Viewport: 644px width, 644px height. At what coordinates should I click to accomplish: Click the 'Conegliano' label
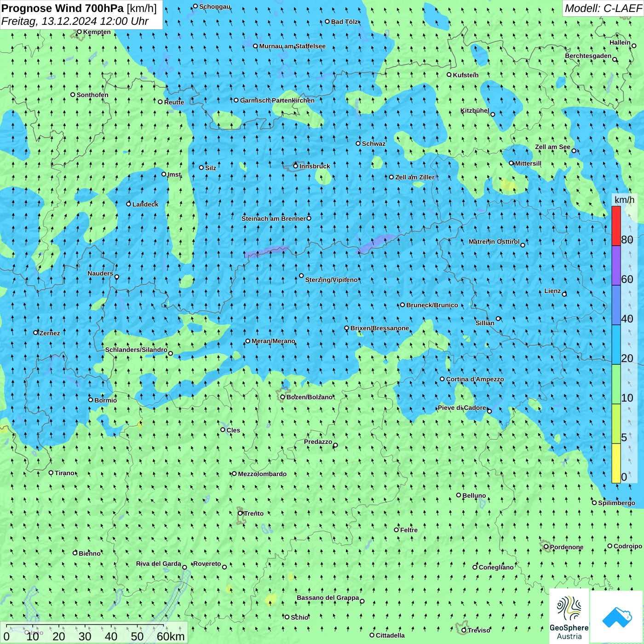click(496, 567)
